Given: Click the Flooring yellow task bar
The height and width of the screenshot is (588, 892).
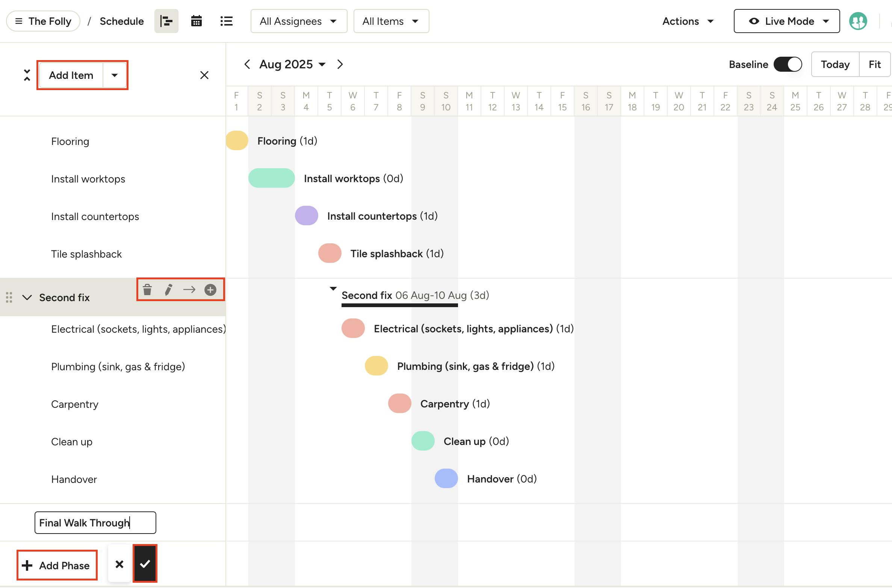Looking at the screenshot, I should tap(237, 140).
